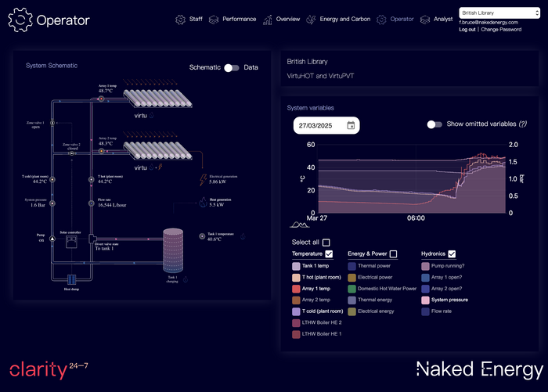Toggle the Schematic/Data switch

click(x=232, y=68)
